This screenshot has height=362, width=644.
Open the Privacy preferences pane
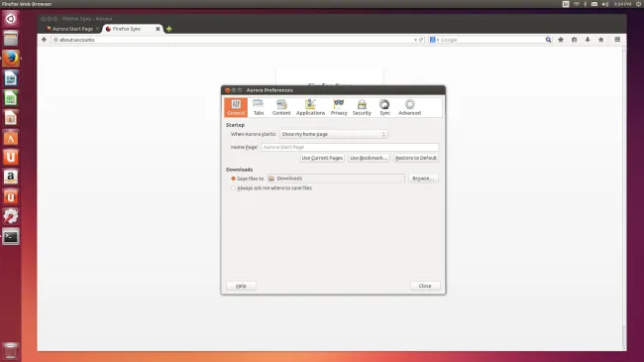[x=339, y=107]
